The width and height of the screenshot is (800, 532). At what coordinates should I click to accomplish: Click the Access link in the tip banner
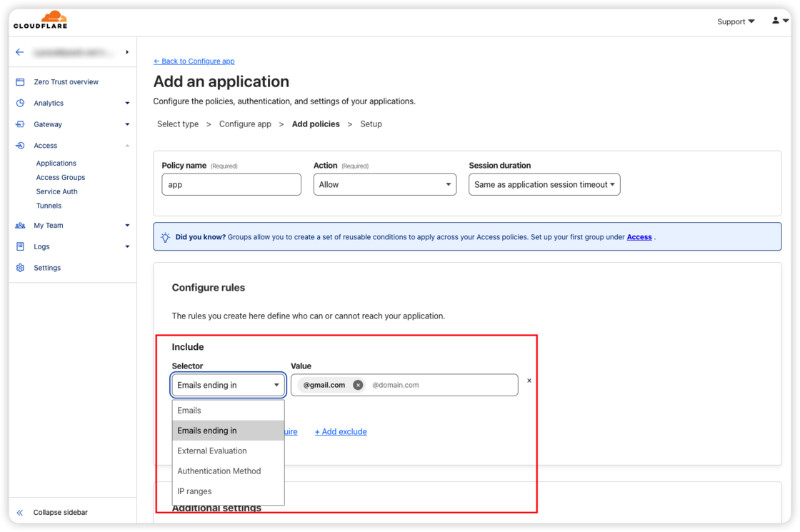point(639,237)
